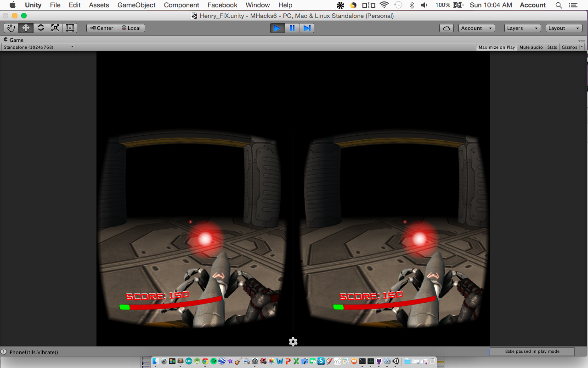Screen dimensions: 588x368
Task: Open the Help menu
Action: (285, 5)
